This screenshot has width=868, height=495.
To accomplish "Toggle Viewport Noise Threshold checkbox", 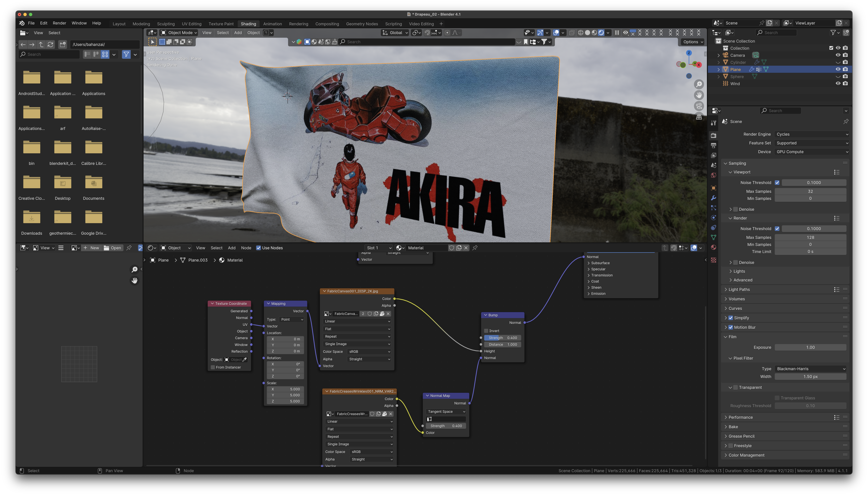I will (x=777, y=183).
